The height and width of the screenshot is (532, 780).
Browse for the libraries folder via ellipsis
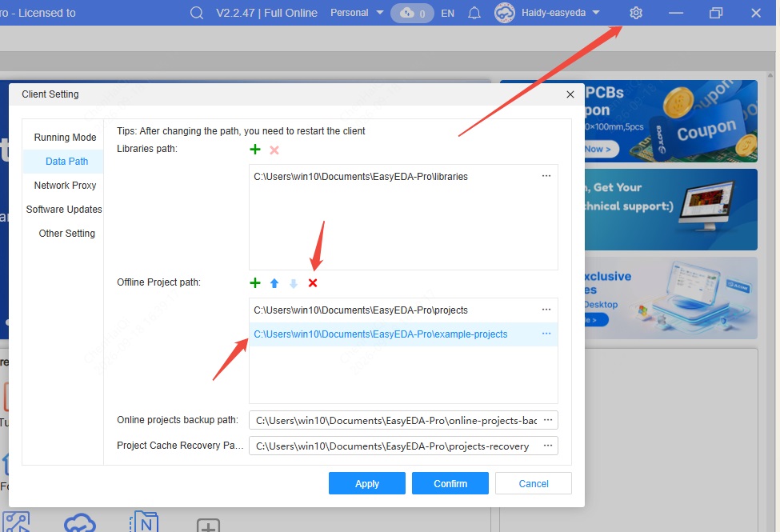point(546,176)
